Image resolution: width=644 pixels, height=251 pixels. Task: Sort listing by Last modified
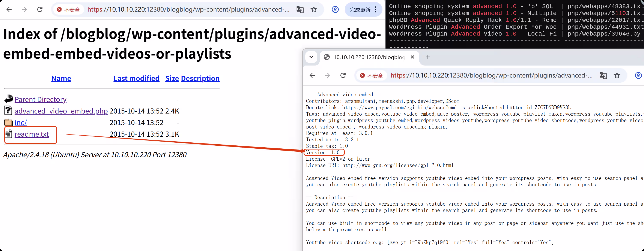[136, 78]
